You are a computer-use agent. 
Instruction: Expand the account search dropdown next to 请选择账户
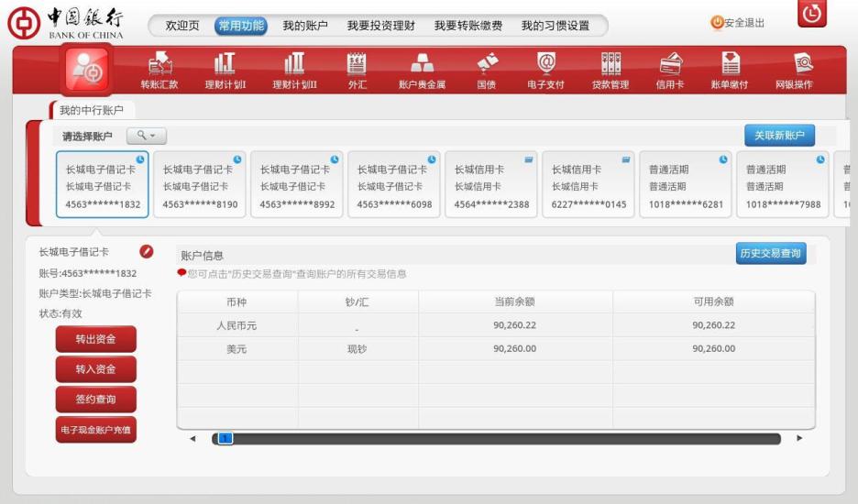point(147,136)
